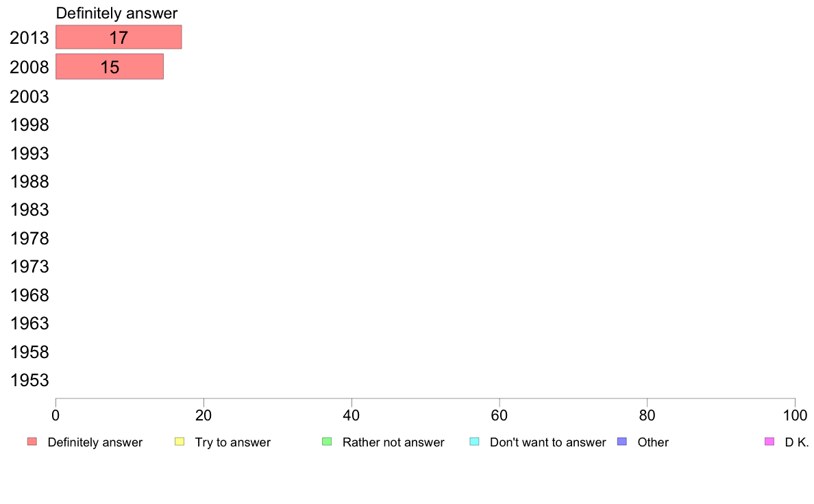Click the Try to answer legend text
Screen dimensions: 814x504
click(x=232, y=442)
